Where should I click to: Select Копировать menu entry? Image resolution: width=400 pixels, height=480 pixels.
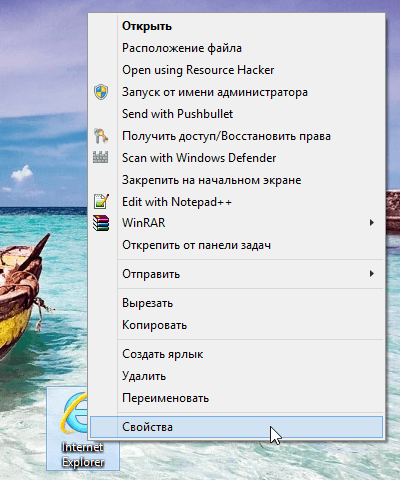pyautogui.click(x=154, y=325)
